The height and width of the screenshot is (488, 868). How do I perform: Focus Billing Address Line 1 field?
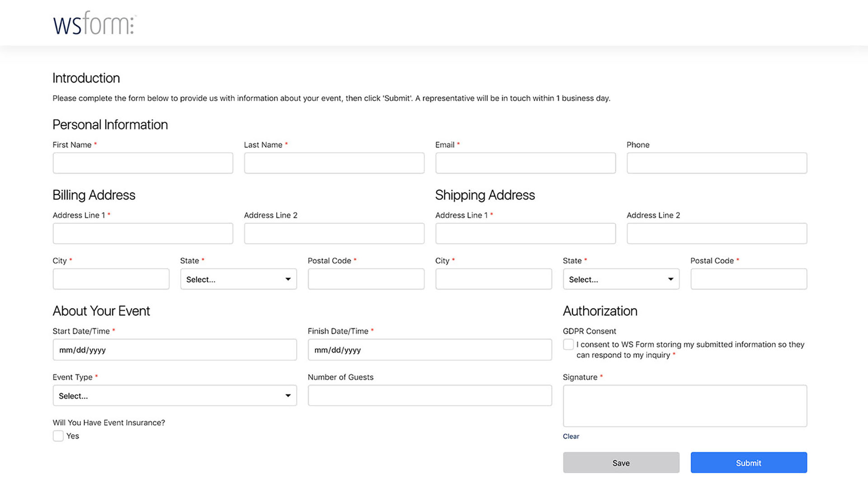click(x=143, y=234)
